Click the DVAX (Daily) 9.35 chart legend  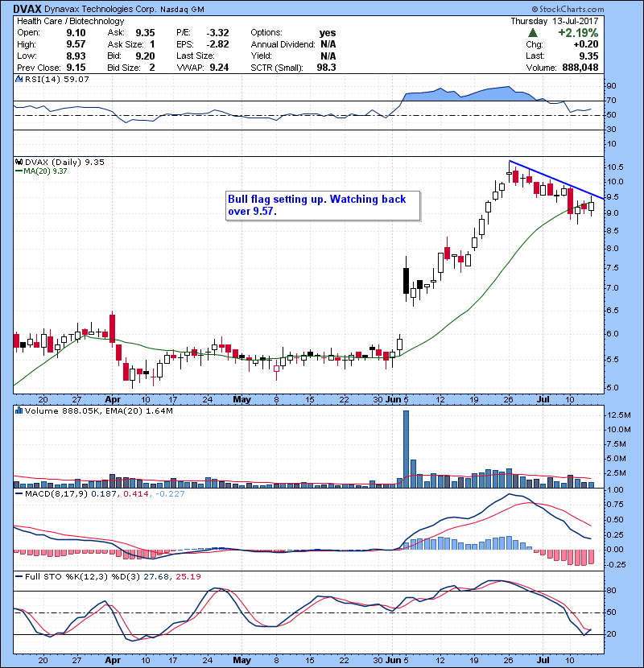(x=64, y=163)
